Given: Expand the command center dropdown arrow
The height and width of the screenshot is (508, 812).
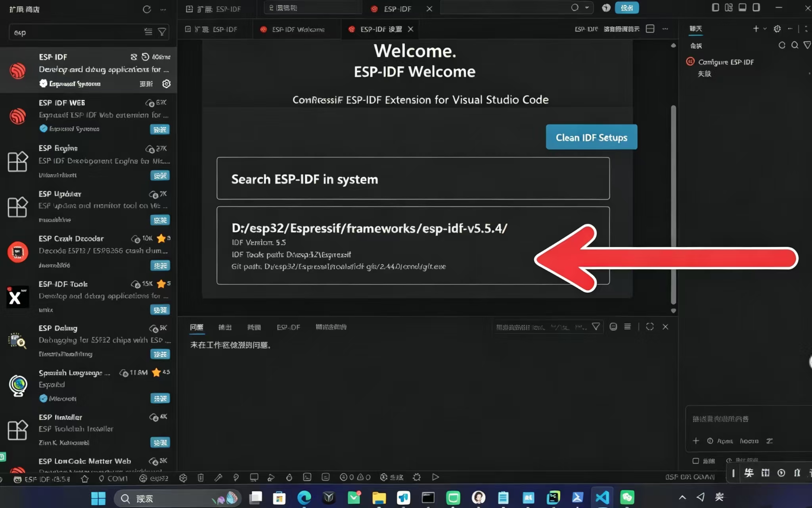Looking at the screenshot, I should point(587,8).
